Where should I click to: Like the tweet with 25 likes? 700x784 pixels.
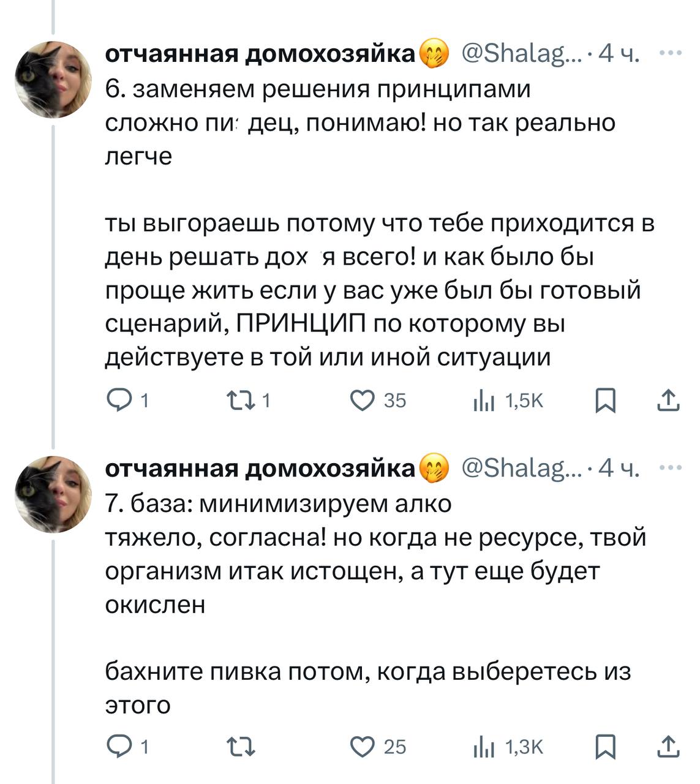(362, 746)
